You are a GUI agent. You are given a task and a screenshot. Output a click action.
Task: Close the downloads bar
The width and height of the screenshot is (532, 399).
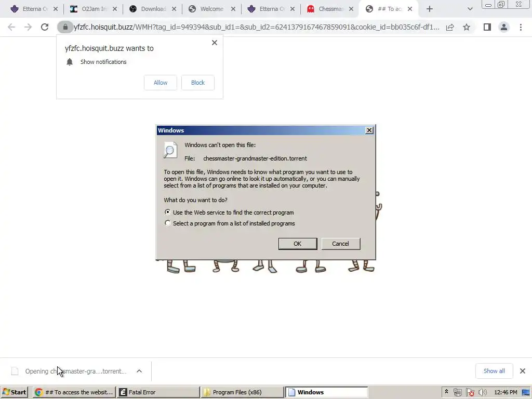point(523,371)
